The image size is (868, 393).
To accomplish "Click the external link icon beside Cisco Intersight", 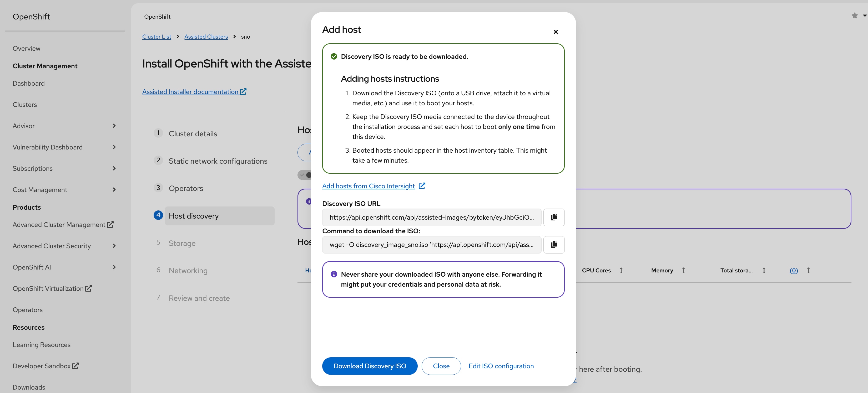I will coord(422,186).
